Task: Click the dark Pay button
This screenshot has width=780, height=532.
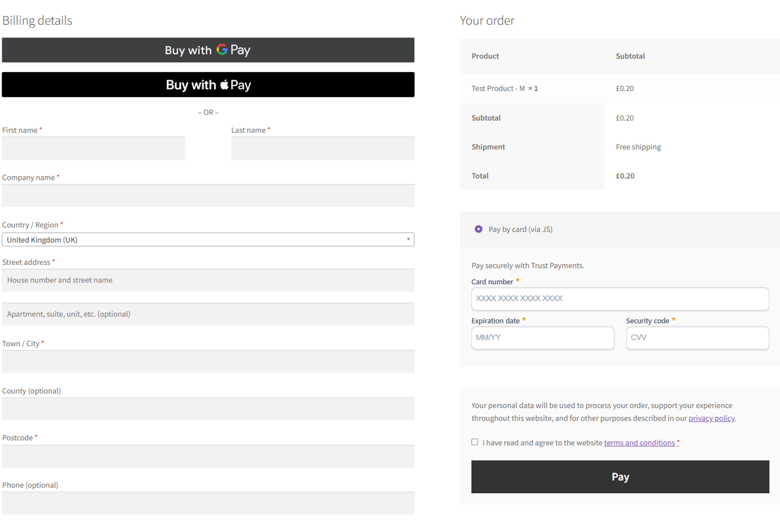Action: tap(620, 477)
